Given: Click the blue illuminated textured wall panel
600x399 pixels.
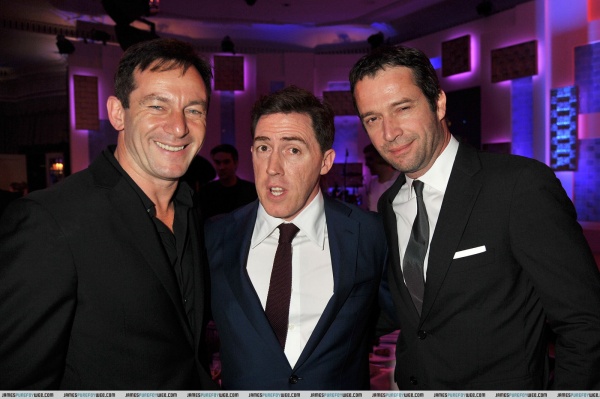Looking at the screenshot, I should 564,128.
